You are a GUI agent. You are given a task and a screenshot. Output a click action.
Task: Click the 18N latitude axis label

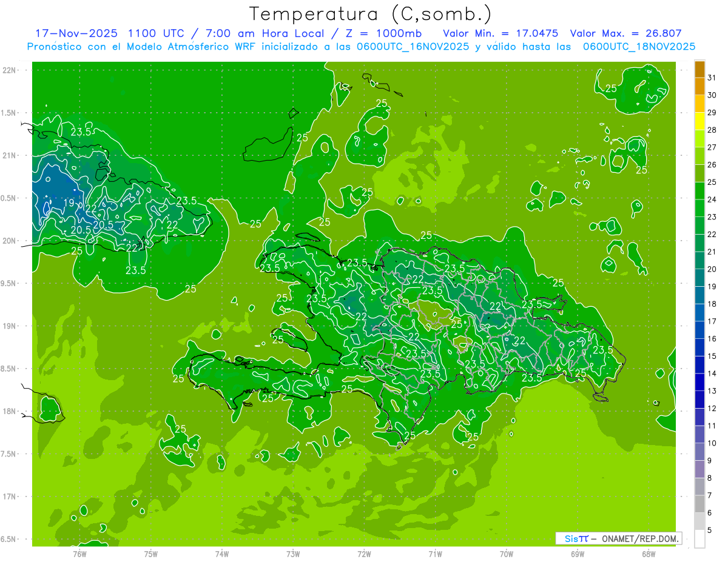(x=9, y=411)
